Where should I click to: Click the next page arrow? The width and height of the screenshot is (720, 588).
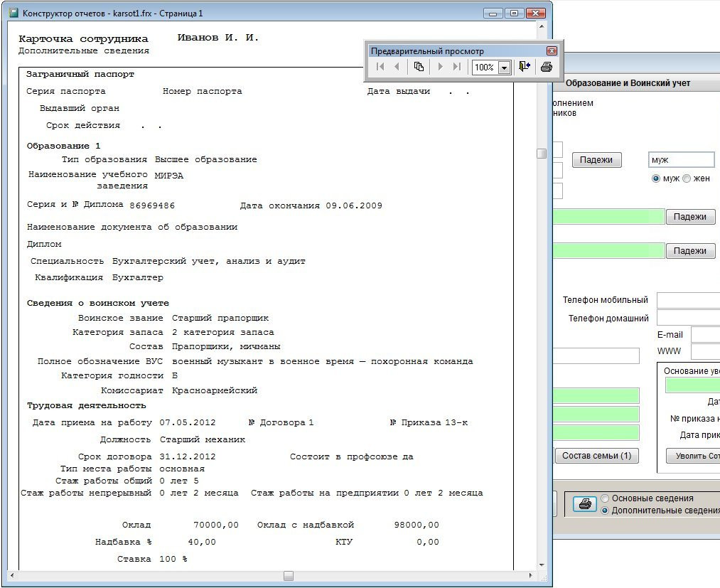tap(440, 67)
